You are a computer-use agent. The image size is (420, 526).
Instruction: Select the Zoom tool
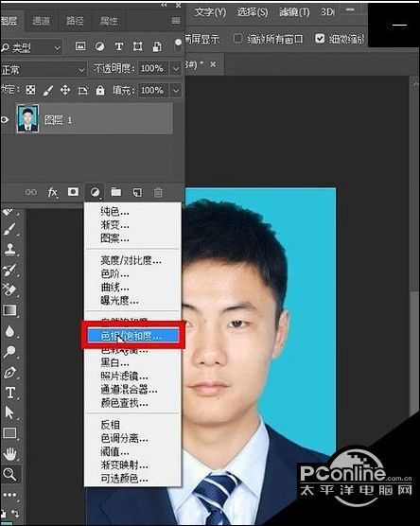9,474
